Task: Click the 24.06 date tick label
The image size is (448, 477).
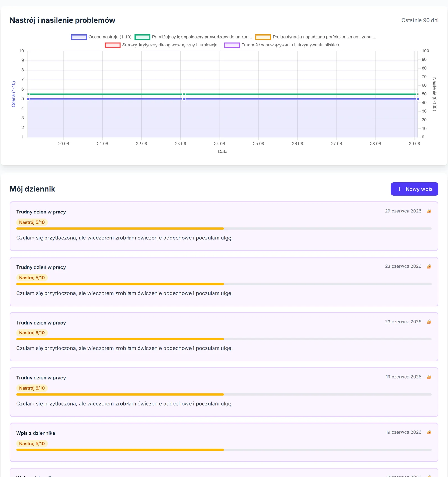Action: (220, 144)
